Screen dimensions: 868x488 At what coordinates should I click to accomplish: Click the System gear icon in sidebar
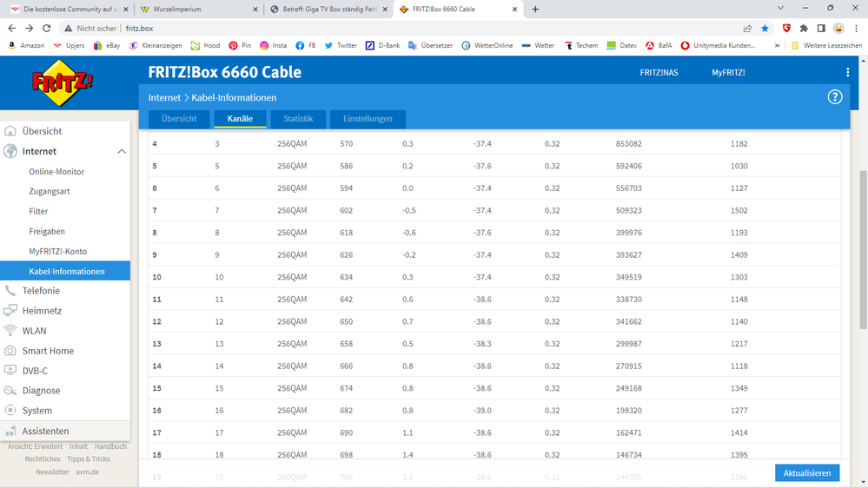pyautogui.click(x=10, y=411)
